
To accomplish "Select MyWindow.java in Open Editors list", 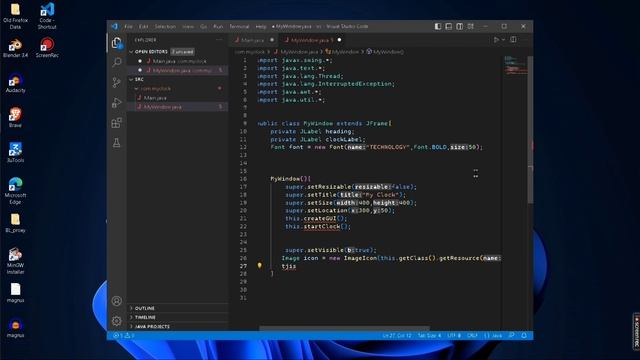I will point(178,70).
